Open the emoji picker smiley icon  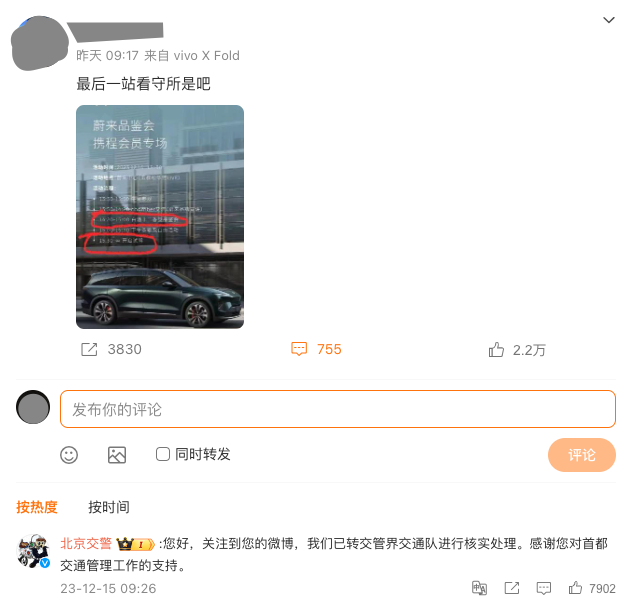click(69, 455)
